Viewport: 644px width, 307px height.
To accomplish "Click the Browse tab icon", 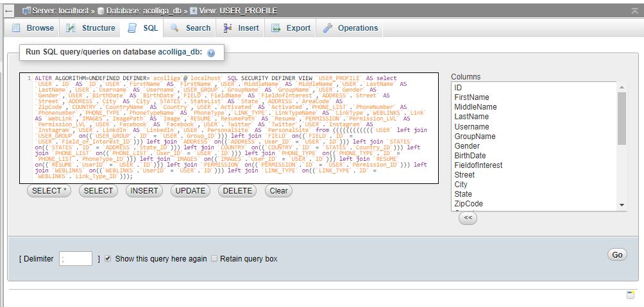I will coord(16,28).
